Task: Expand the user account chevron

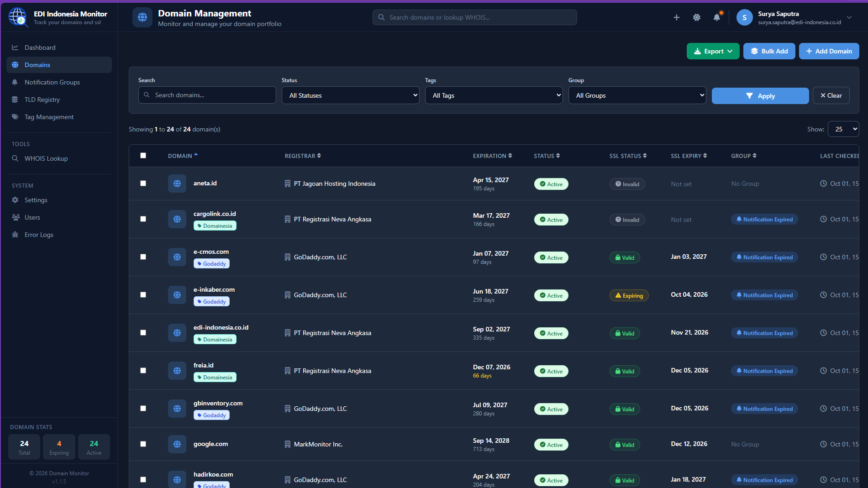Action: point(849,17)
